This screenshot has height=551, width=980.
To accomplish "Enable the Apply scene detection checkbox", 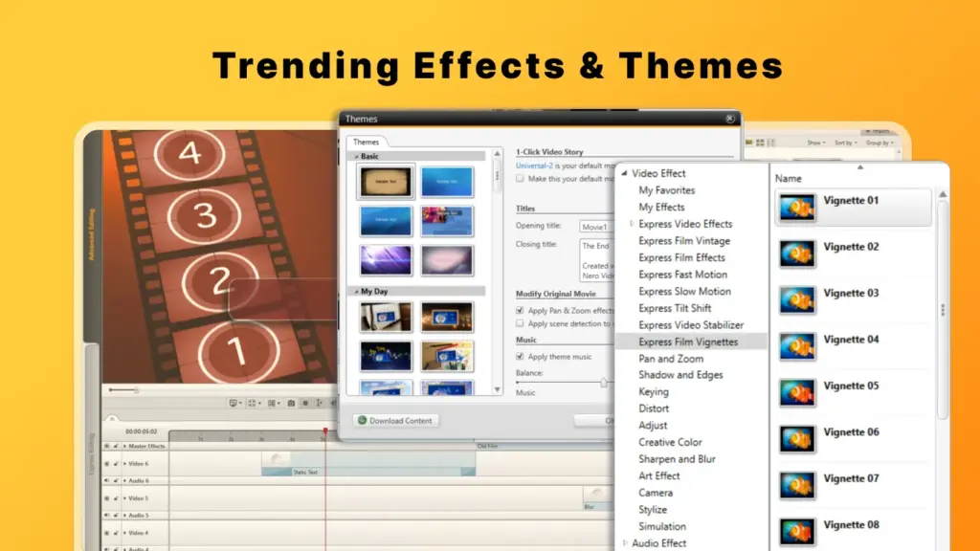I will pyautogui.click(x=519, y=323).
